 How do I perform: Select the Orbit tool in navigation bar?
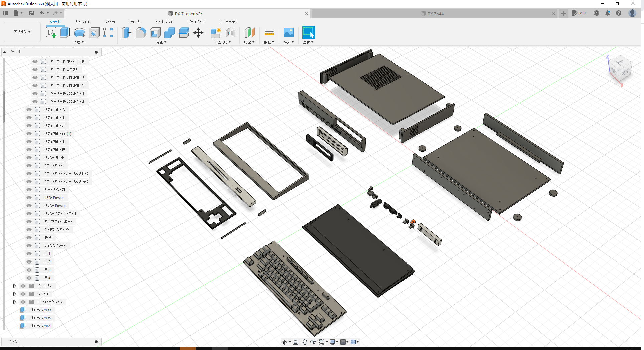pos(285,342)
